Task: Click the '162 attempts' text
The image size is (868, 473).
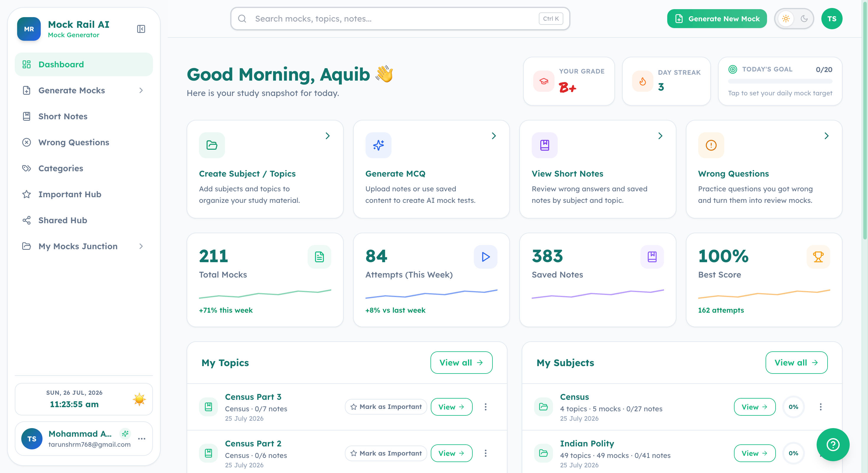Action: [721, 310]
